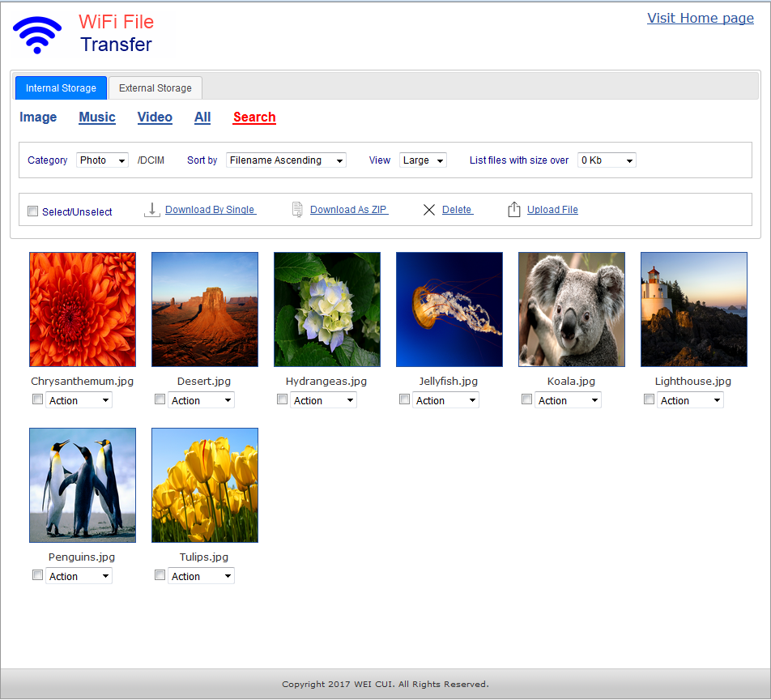Viewport: 771px width, 700px height.
Task: Expand the file size over 0 Kb dropdown
Action: pyautogui.click(x=607, y=160)
